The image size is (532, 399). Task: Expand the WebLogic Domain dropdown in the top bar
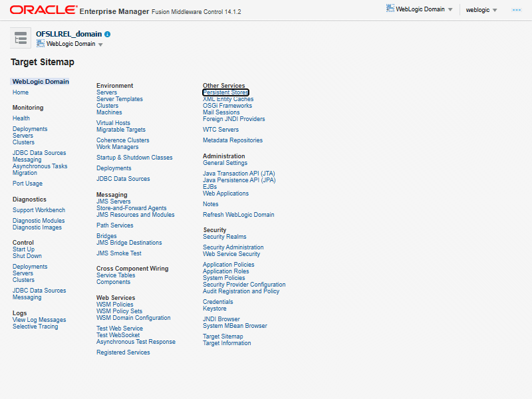tap(450, 10)
